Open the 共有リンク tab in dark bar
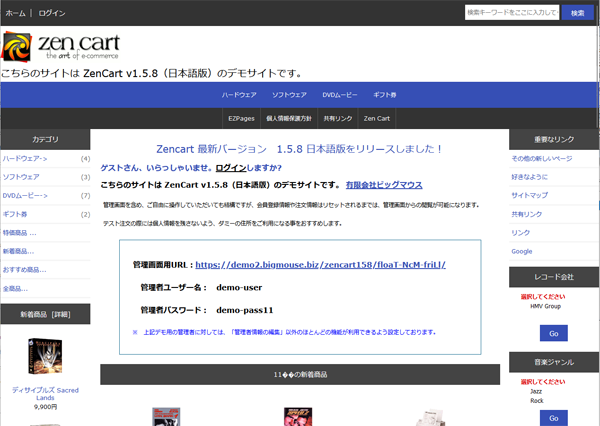Screen dimensions: 600x426 [338, 118]
